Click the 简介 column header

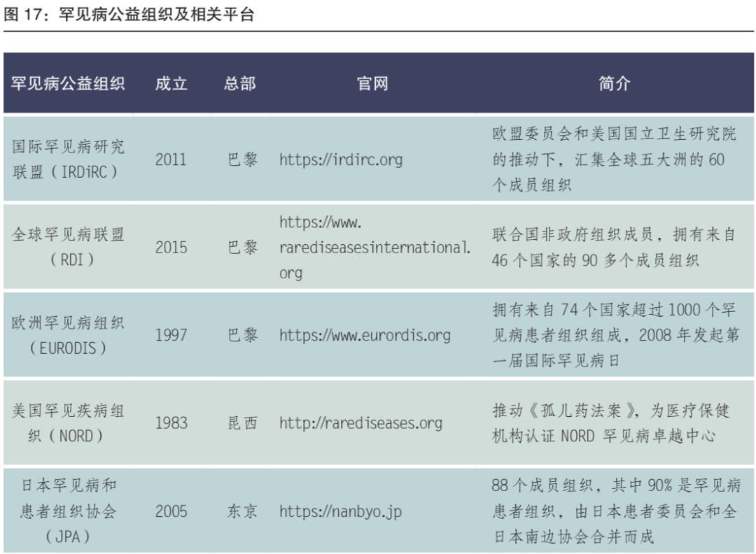coord(614,84)
